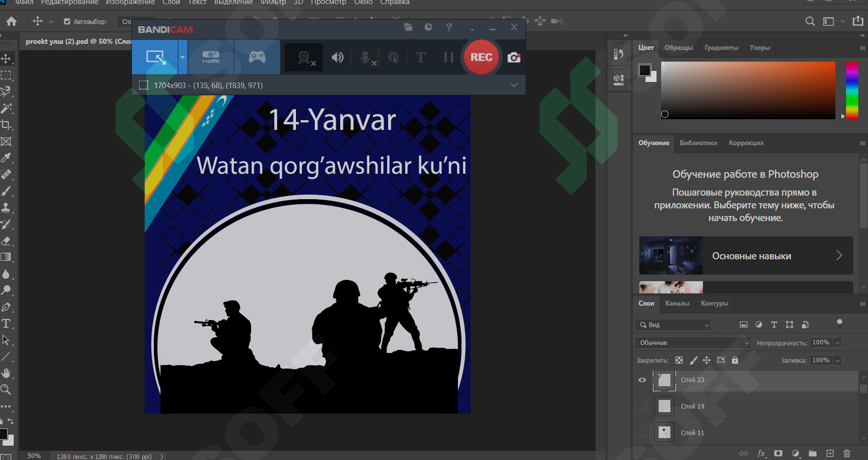
Task: Open the Color panel menu
Action: 862,48
